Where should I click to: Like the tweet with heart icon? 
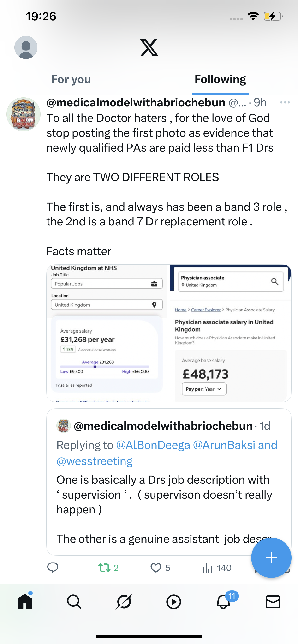pos(156,568)
